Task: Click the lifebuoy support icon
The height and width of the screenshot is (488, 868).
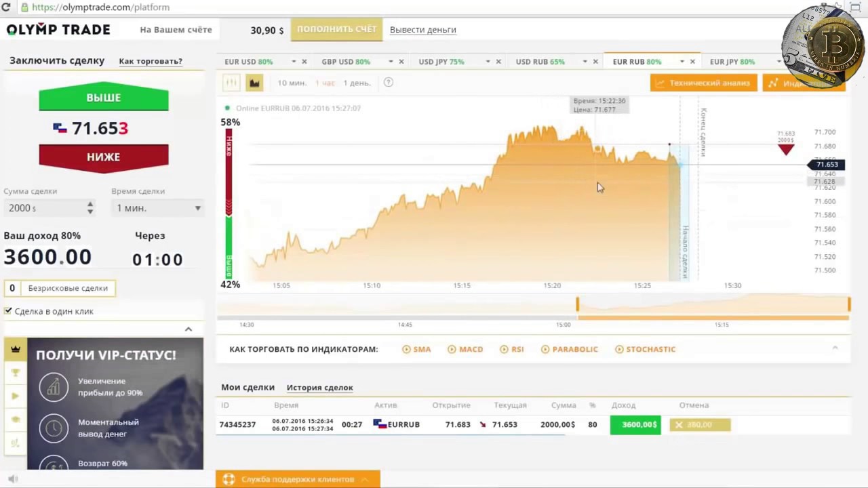Action: pyautogui.click(x=229, y=479)
